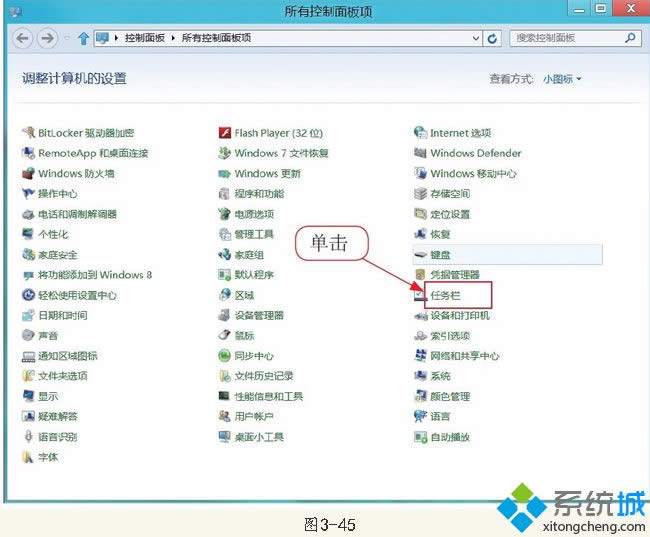
Task: Open the RemoteApp and desktop connections icon
Action: (28, 153)
